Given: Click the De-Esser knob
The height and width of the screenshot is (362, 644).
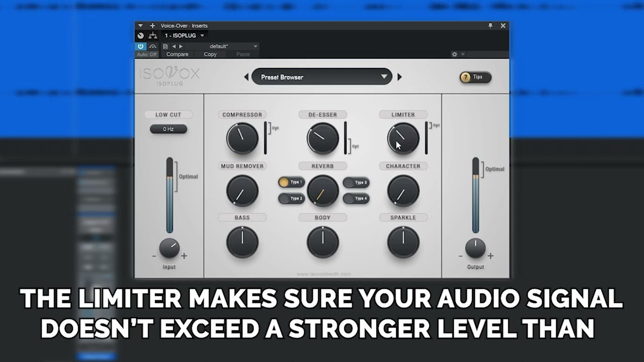Looking at the screenshot, I should 323,139.
